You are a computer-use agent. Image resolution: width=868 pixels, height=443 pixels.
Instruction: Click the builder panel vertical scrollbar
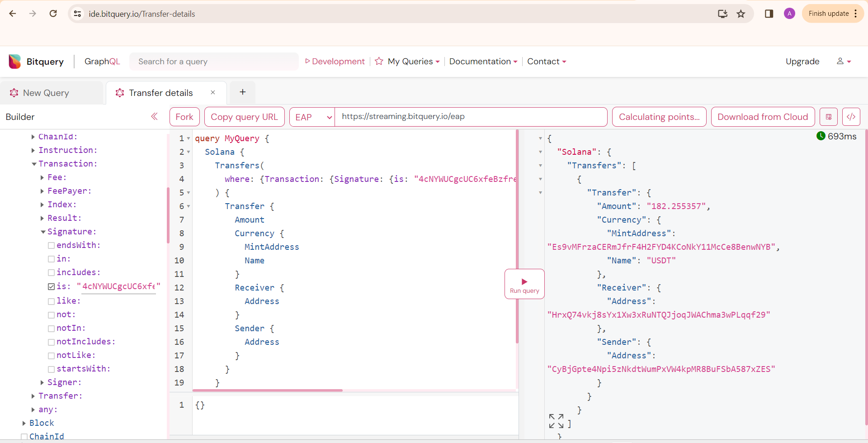168,215
